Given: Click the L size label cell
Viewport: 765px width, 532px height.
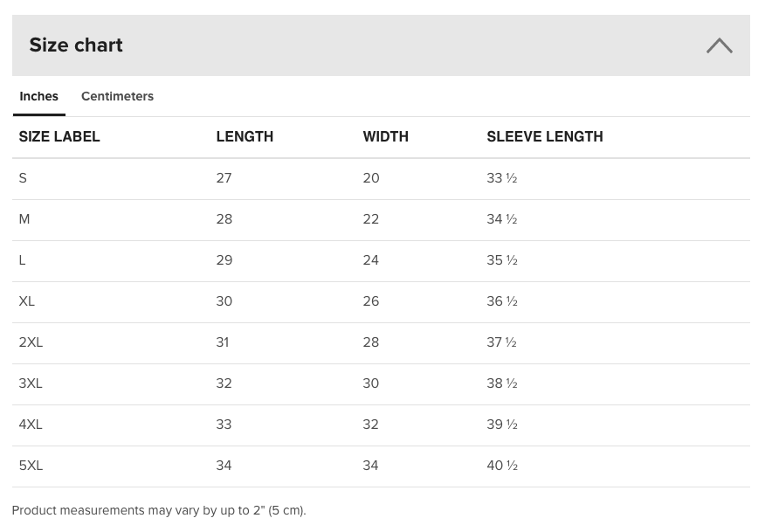Looking at the screenshot, I should click(23, 260).
